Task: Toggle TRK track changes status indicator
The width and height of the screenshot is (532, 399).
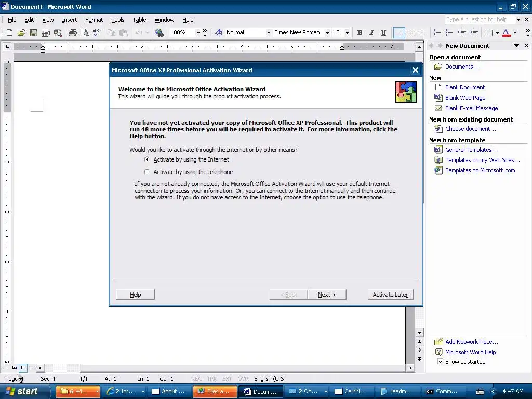Action: tap(212, 379)
